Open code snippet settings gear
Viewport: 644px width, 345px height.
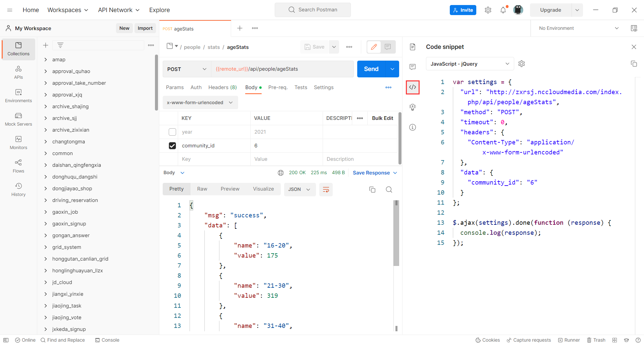(x=521, y=64)
